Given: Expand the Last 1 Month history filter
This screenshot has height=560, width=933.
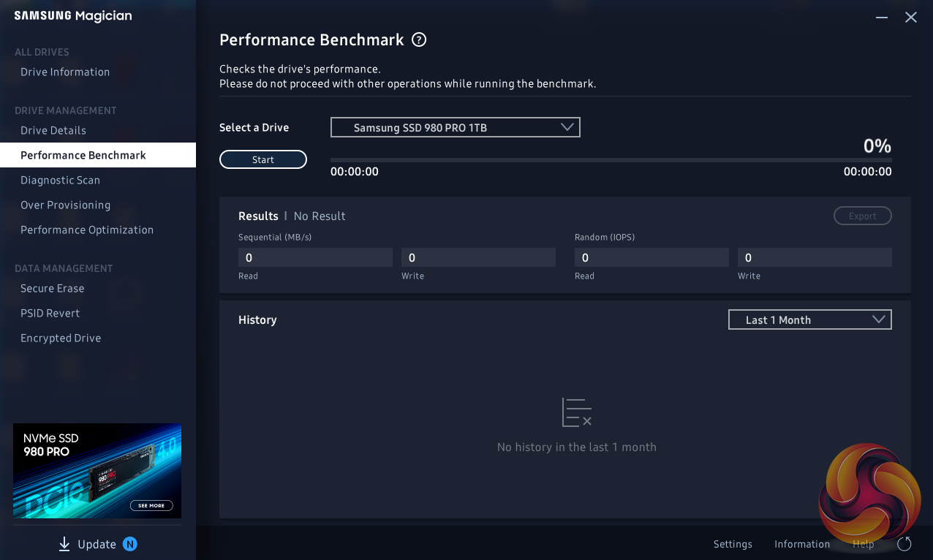Looking at the screenshot, I should [x=809, y=319].
